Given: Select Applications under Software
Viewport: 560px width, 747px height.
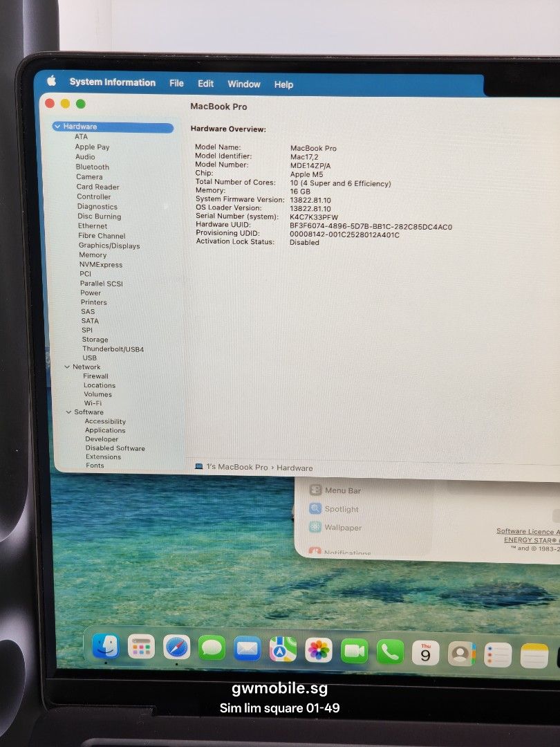Looking at the screenshot, I should pyautogui.click(x=105, y=430).
